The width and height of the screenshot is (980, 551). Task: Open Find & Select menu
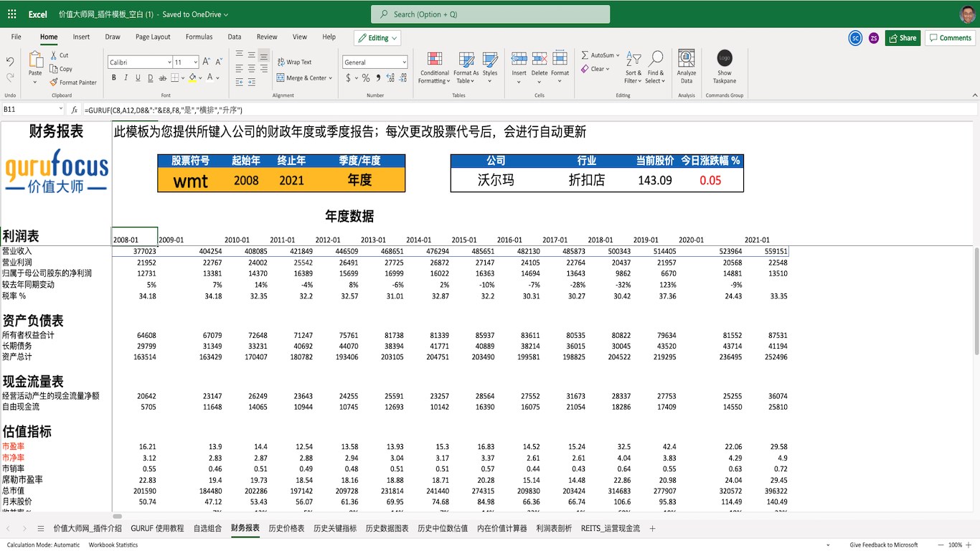tap(655, 67)
